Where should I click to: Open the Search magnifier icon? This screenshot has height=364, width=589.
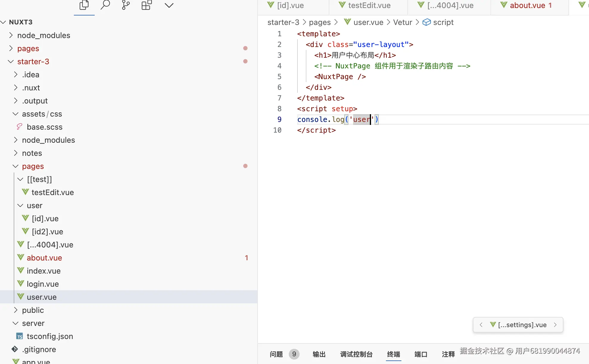point(105,5)
